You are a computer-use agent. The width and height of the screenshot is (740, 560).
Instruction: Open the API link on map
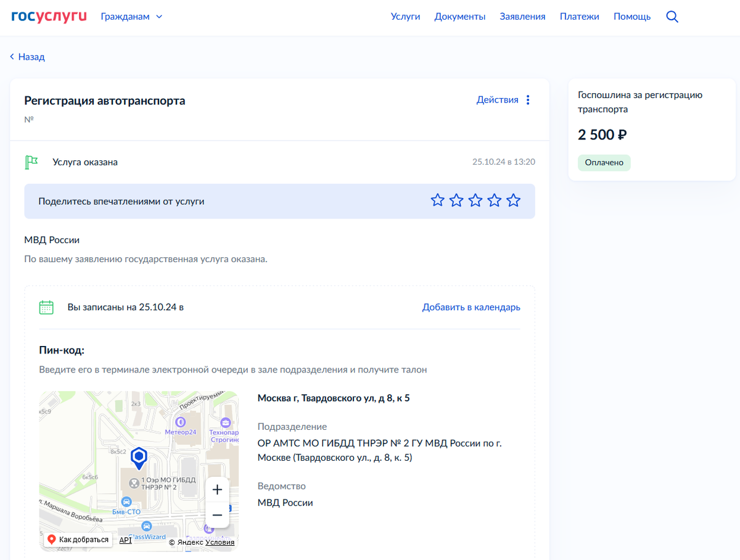pyautogui.click(x=125, y=540)
